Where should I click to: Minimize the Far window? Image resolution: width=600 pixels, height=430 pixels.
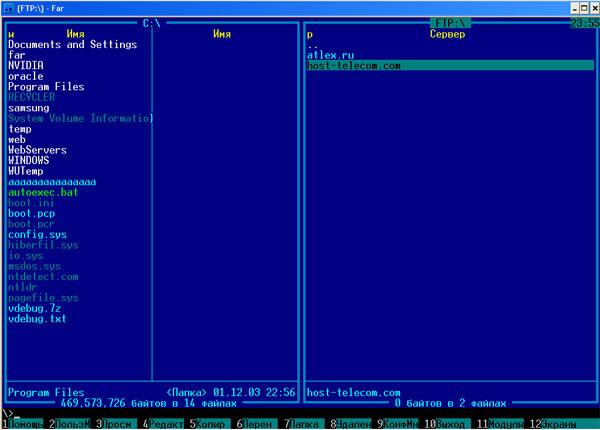pos(575,8)
